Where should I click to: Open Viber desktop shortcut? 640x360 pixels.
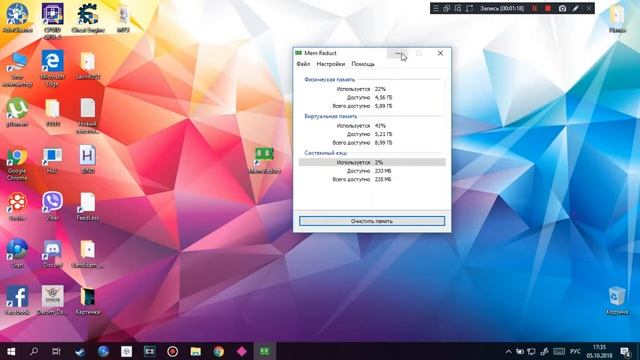[x=52, y=206]
